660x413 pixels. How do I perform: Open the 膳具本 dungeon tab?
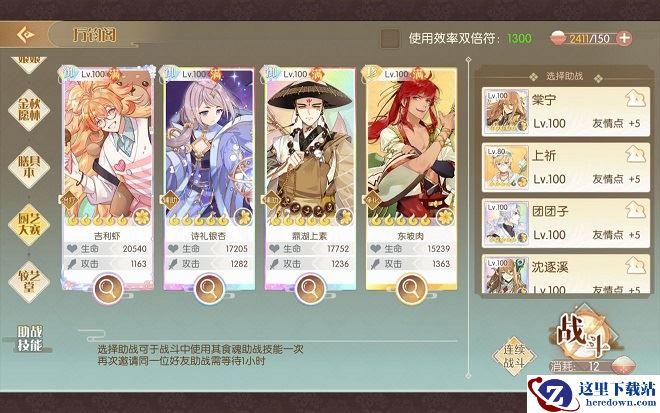(29, 167)
